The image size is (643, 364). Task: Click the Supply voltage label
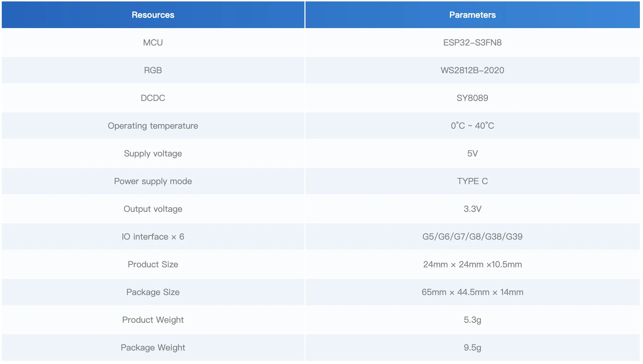pyautogui.click(x=153, y=154)
